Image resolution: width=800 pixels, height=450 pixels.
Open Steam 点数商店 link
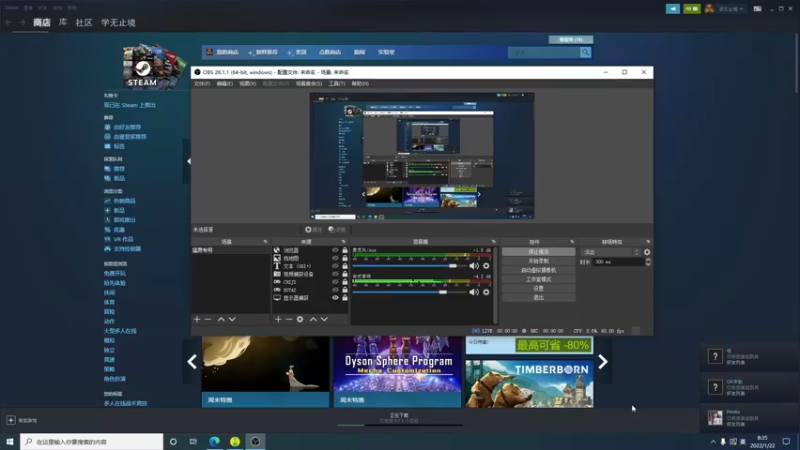(330, 52)
